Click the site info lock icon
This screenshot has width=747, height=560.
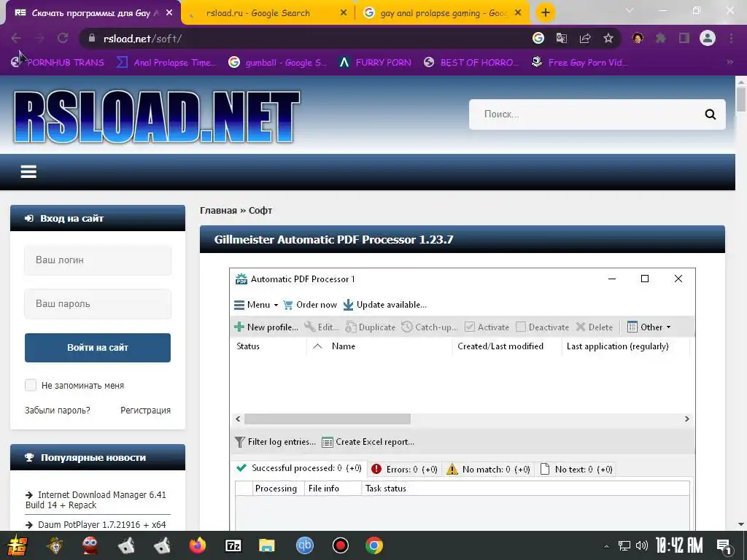[x=92, y=38]
